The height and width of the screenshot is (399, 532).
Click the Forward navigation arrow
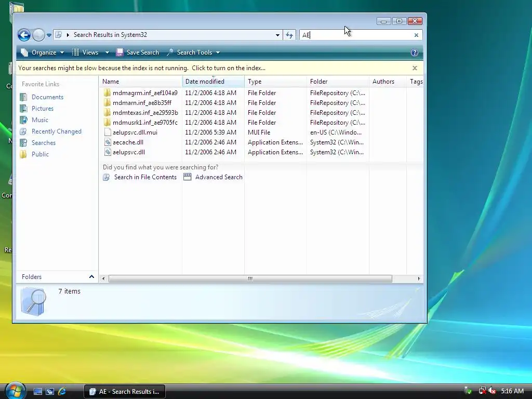38,35
